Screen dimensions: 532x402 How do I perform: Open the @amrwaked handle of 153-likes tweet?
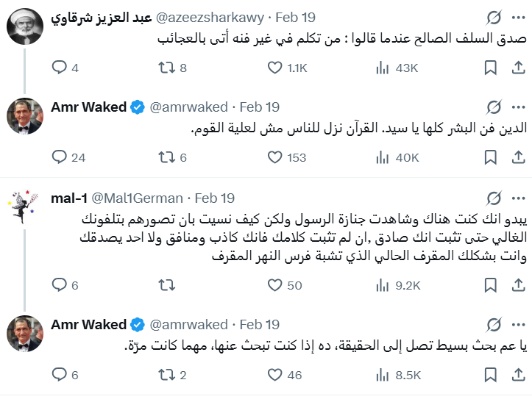[188, 107]
